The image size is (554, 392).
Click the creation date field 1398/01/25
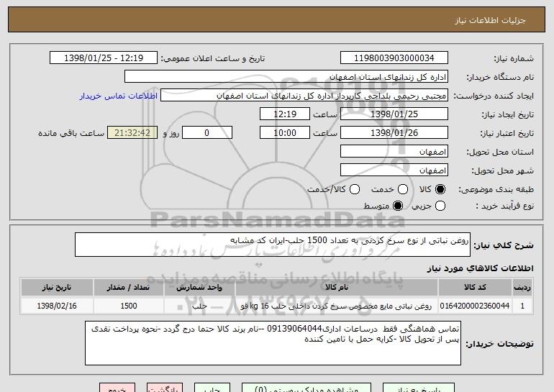[394, 114]
